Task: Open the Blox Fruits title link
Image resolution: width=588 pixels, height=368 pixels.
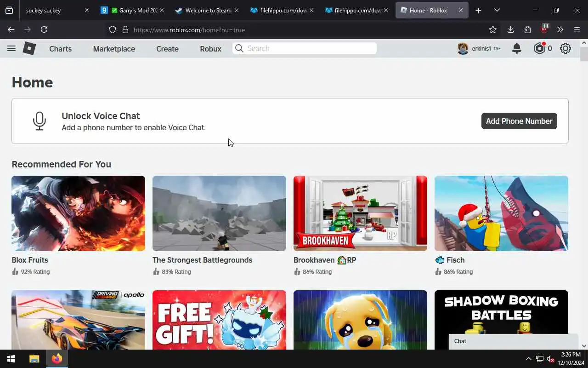Action: point(30,260)
